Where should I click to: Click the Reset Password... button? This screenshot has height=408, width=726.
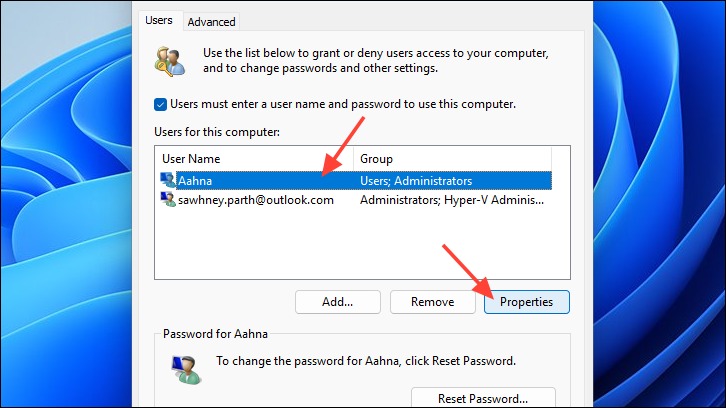(x=483, y=398)
